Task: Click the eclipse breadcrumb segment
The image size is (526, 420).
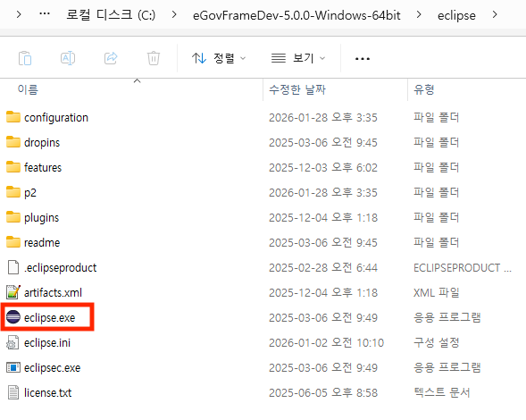Action: [x=456, y=15]
